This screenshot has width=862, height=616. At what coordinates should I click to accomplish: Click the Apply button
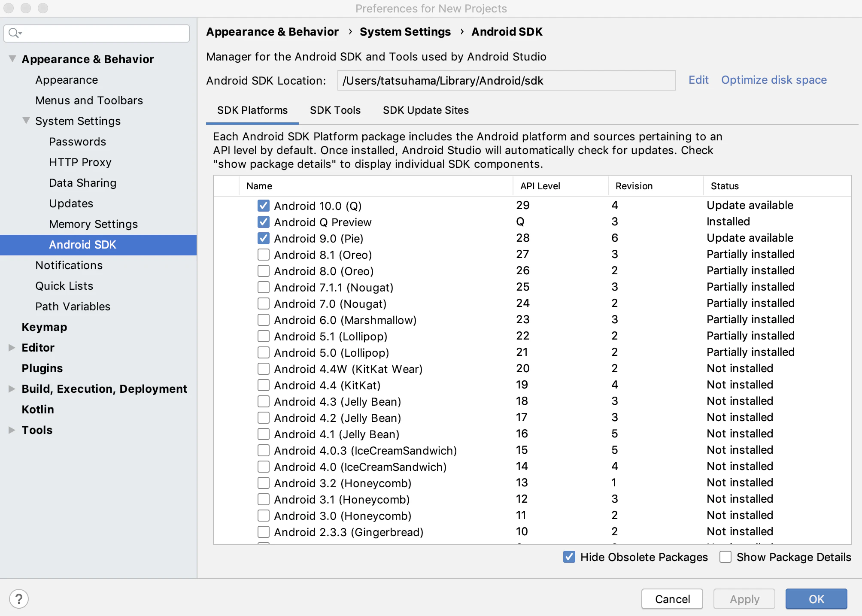744,599
